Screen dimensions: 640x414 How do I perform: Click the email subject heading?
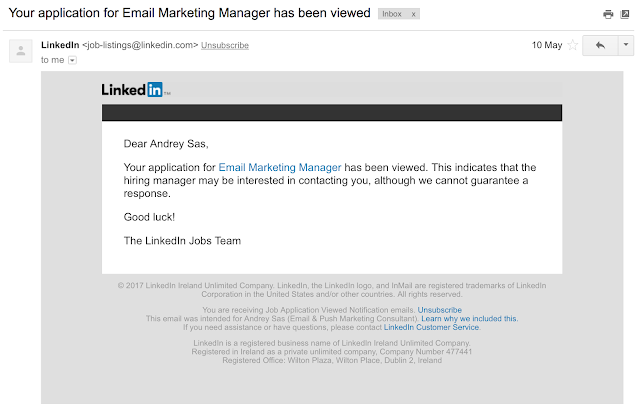[189, 13]
